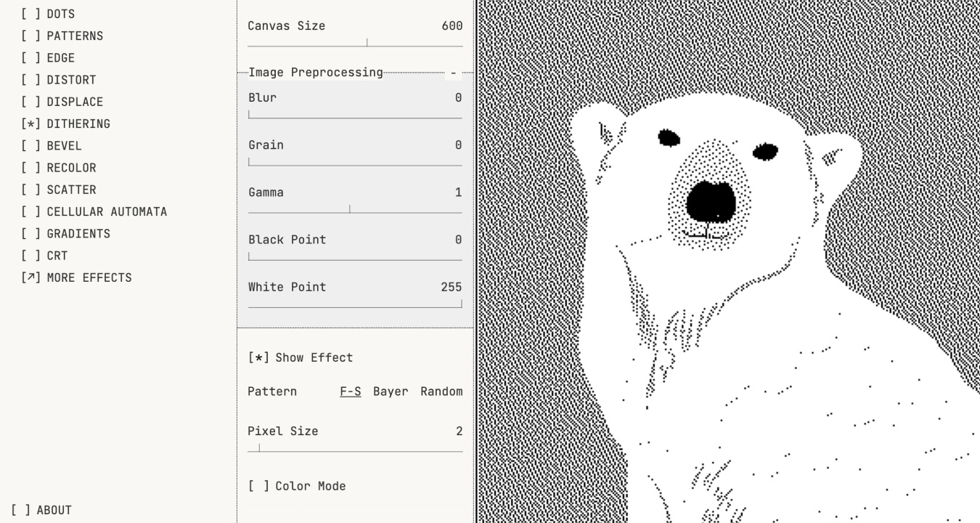This screenshot has width=980, height=523.
Task: Open the MORE EFFECTS link
Action: tap(77, 277)
